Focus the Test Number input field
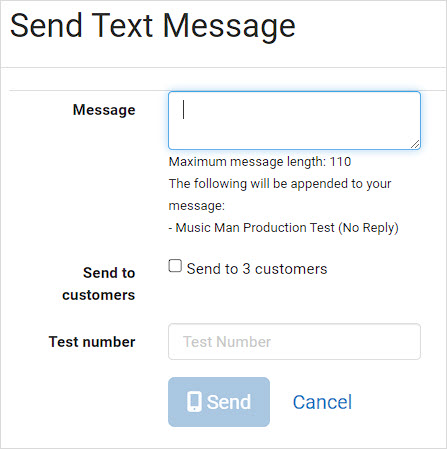Image resolution: width=447 pixels, height=449 pixels. pos(294,342)
